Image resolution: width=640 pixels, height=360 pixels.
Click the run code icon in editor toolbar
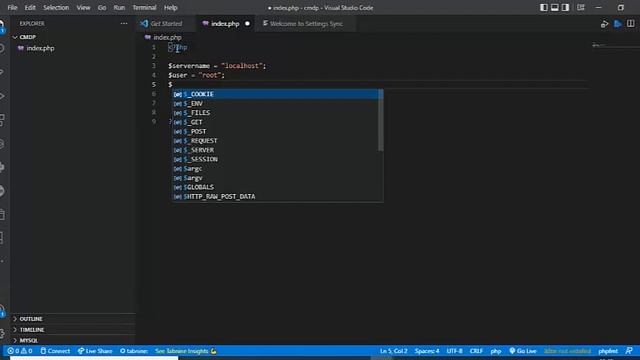(x=604, y=24)
